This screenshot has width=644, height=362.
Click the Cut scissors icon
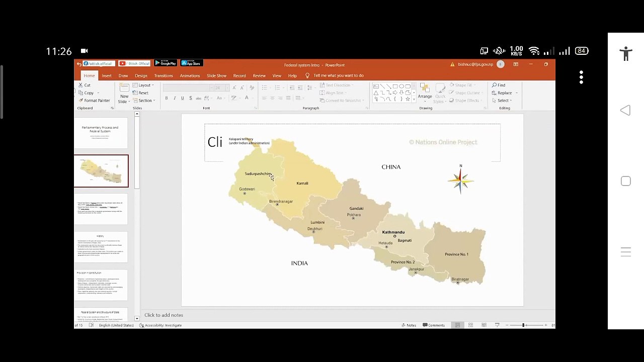tap(80, 85)
